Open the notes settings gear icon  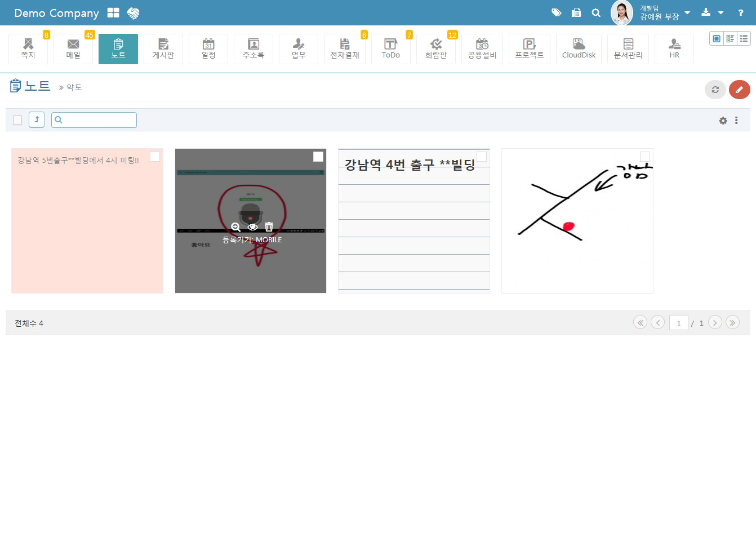click(x=723, y=121)
